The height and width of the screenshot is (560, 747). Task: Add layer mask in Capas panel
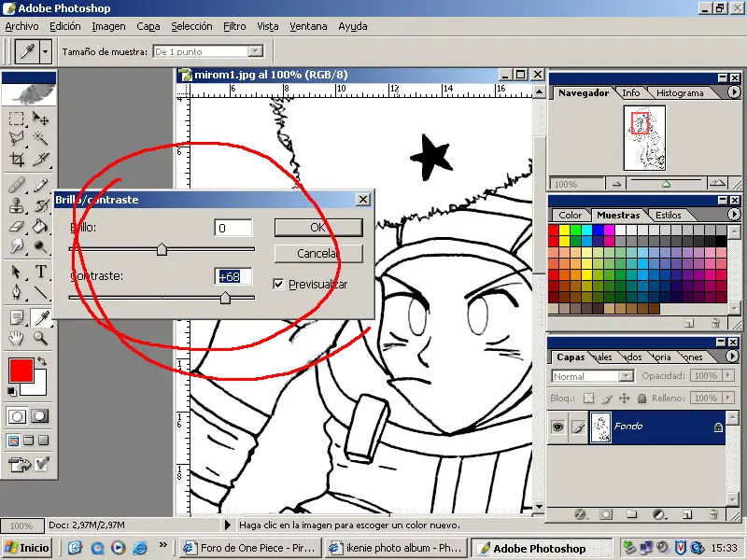pos(606,515)
